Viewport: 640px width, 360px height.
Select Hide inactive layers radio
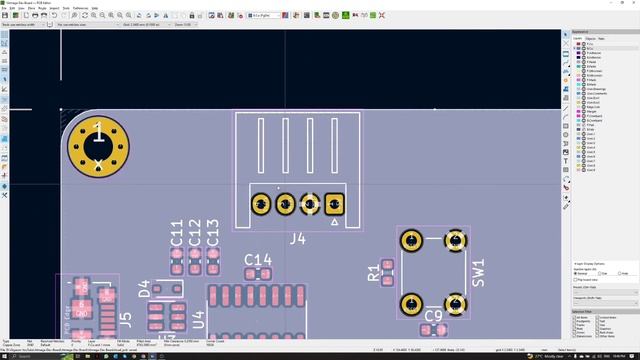pos(620,273)
